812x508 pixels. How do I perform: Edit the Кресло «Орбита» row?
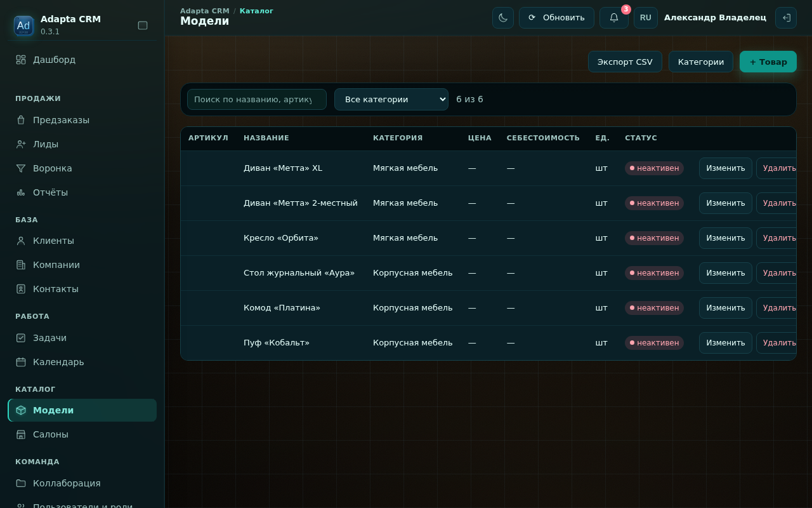pos(726,238)
